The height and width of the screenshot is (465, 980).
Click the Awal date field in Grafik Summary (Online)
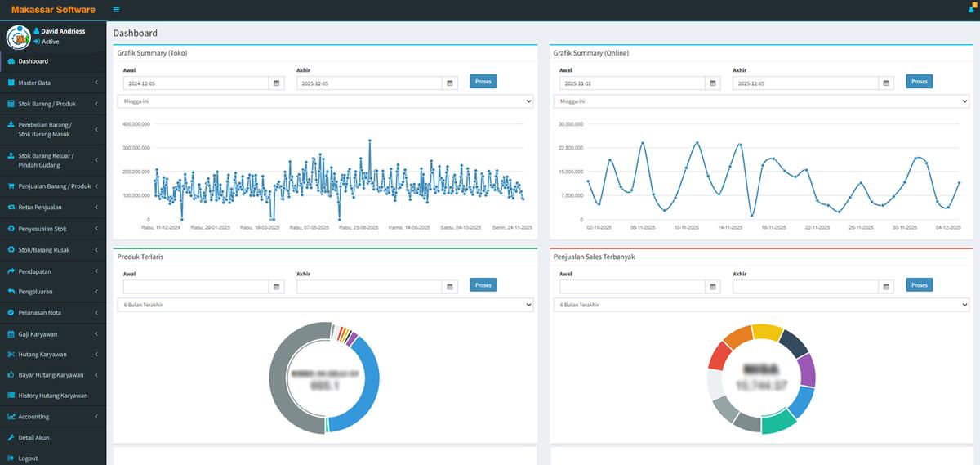click(x=632, y=83)
